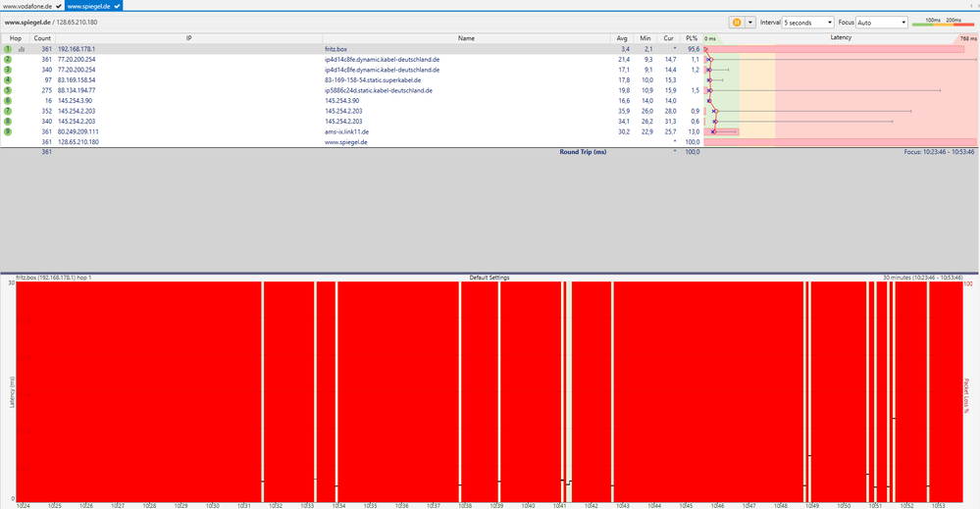
Task: Toggle the timeline graph icon on hop 1
Action: click(22, 49)
